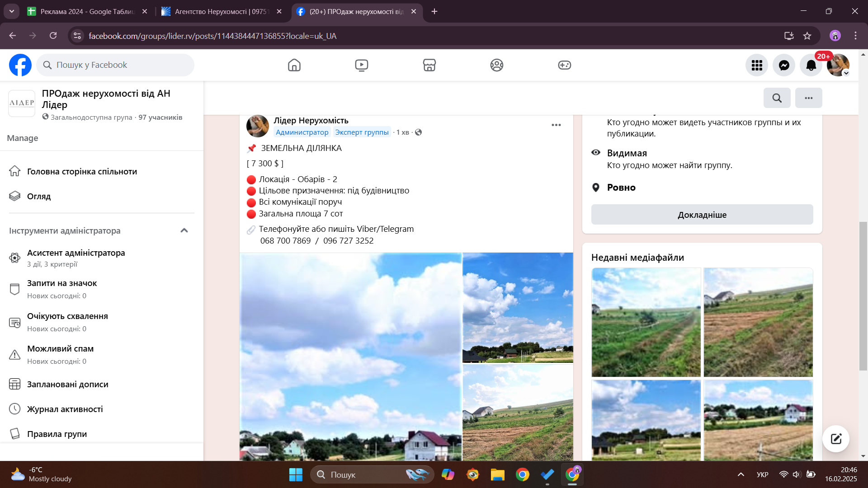Open the Очікують схвалення menu item

pos(67,316)
